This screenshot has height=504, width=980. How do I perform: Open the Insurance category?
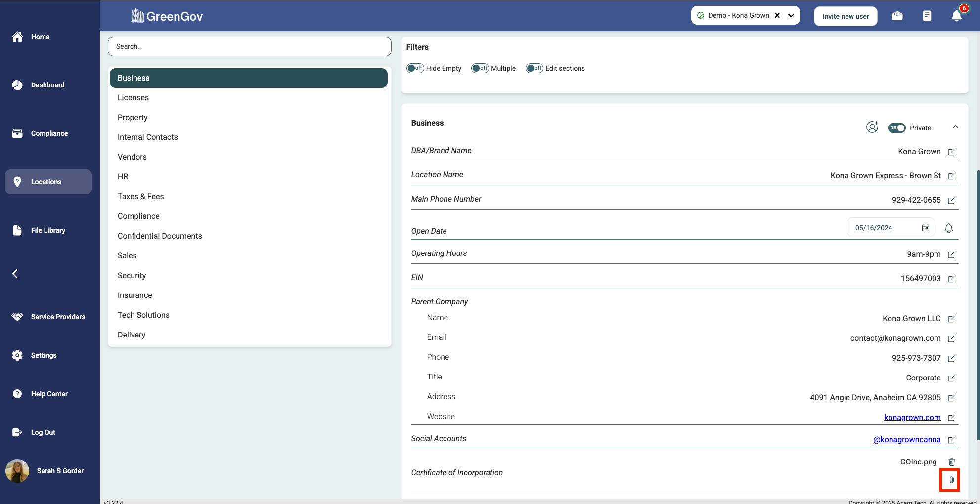tap(249, 295)
